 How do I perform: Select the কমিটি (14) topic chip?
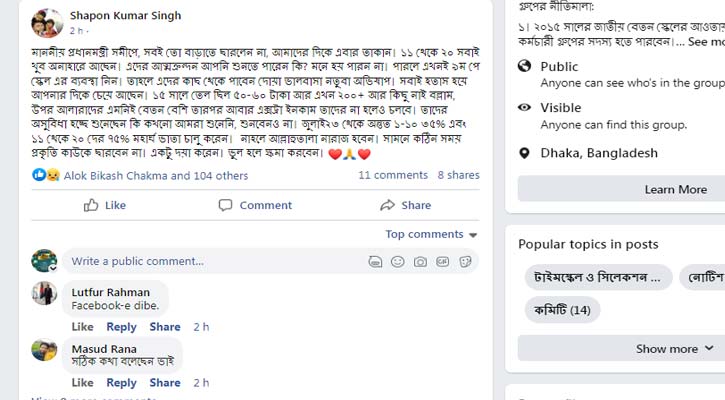[566, 310]
